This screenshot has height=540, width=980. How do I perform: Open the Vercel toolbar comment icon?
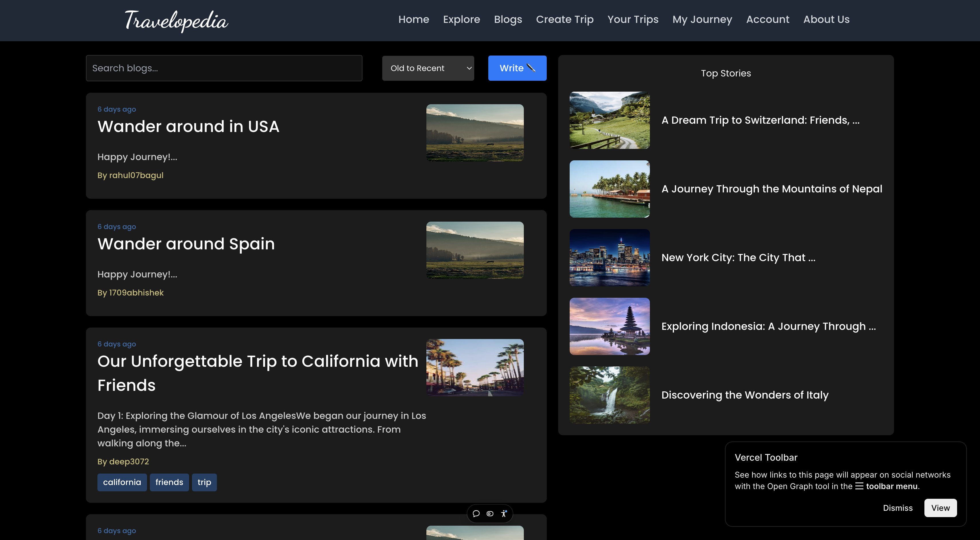[x=476, y=514]
